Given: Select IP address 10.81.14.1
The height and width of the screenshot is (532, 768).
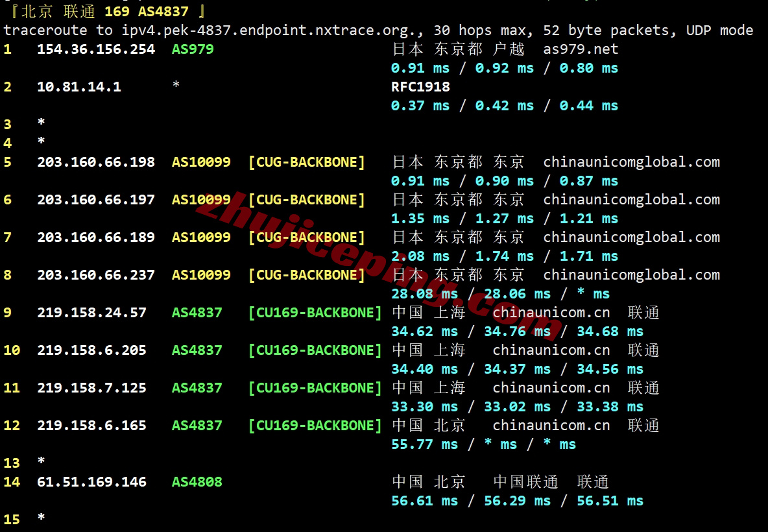Looking at the screenshot, I should (79, 87).
